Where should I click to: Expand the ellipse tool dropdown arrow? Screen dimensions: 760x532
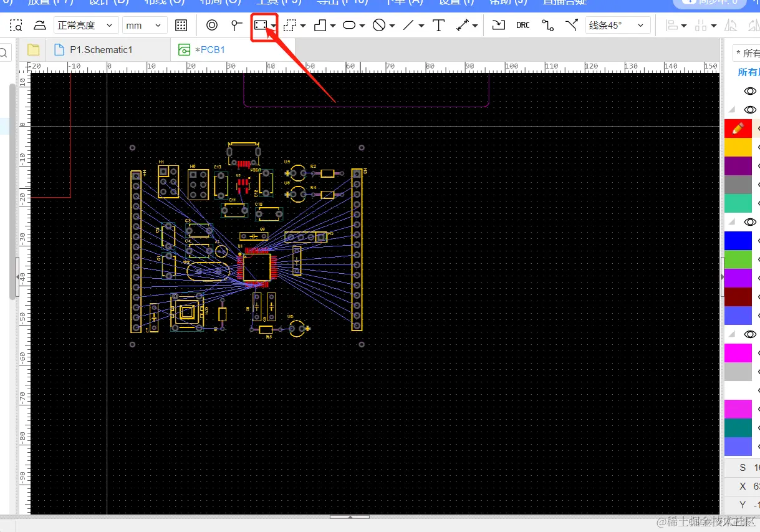(x=362, y=26)
